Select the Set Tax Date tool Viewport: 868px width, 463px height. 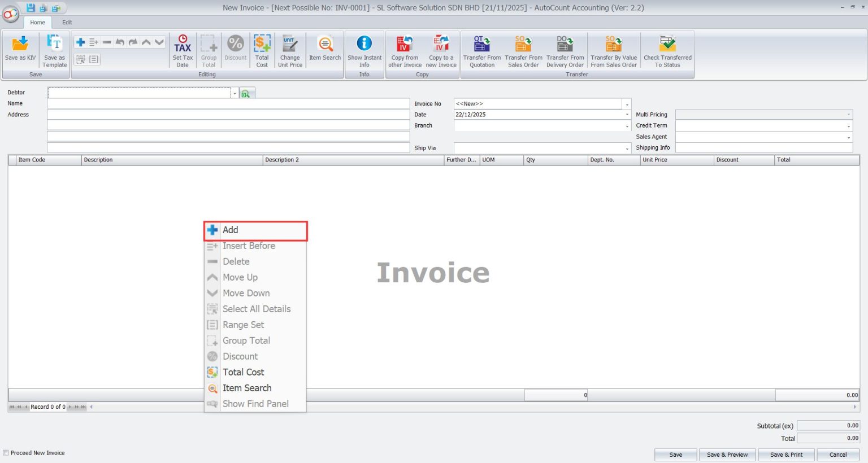coord(182,50)
